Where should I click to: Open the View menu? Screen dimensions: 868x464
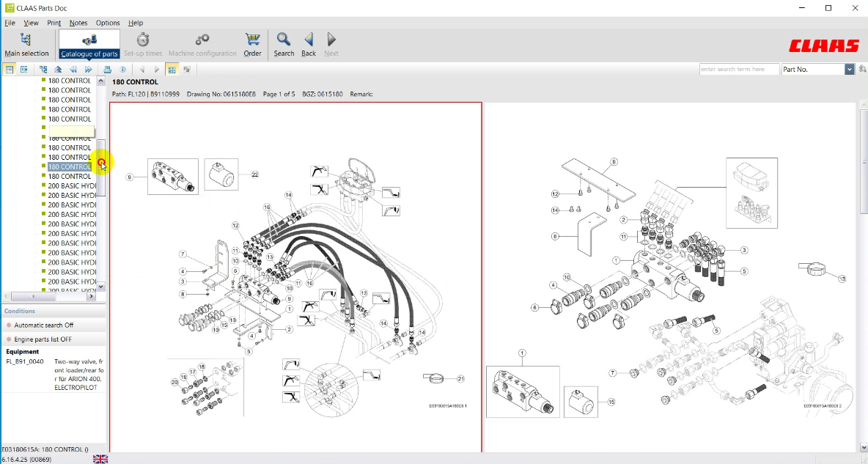[x=31, y=23]
